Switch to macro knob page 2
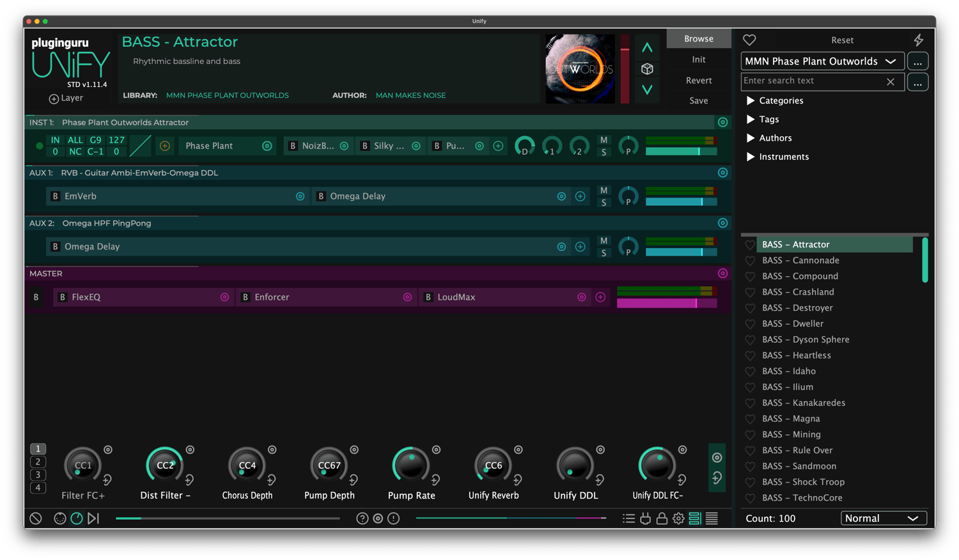Viewport: 959px width, 560px height. click(38, 462)
